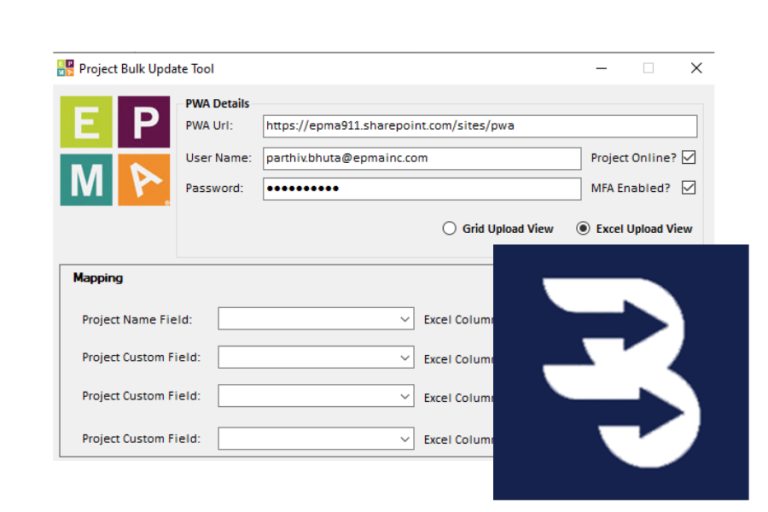The height and width of the screenshot is (512, 768).
Task: Click the 'PWA Details' group label
Action: (x=217, y=103)
